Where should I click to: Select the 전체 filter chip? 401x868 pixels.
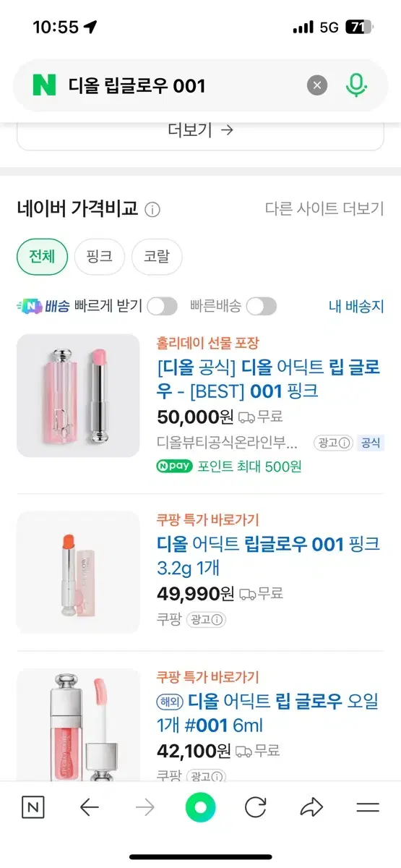pos(42,257)
